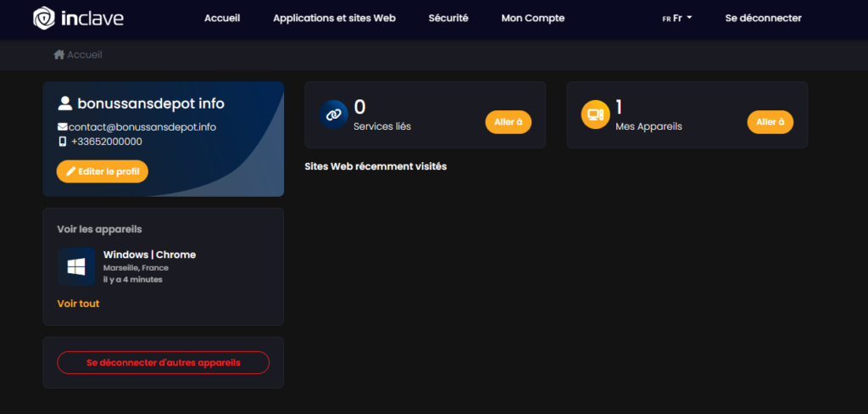Open Mon Compte in navigation
This screenshot has height=414, width=868.
coord(532,19)
